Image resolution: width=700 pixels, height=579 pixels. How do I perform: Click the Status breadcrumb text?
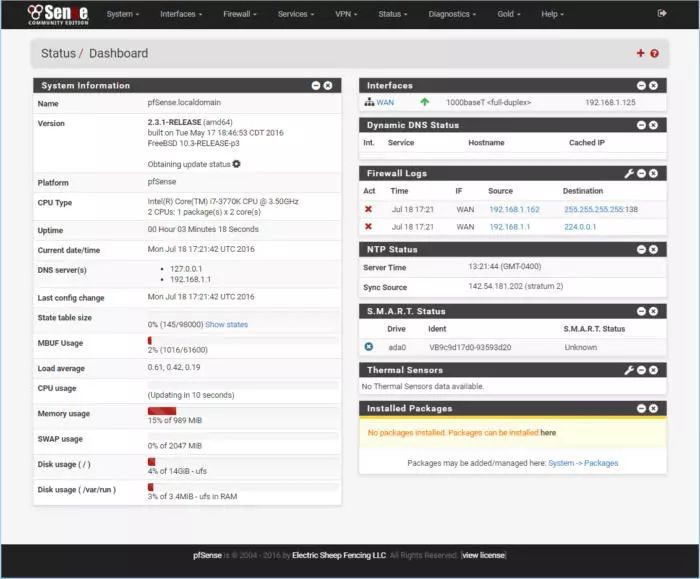[58, 53]
